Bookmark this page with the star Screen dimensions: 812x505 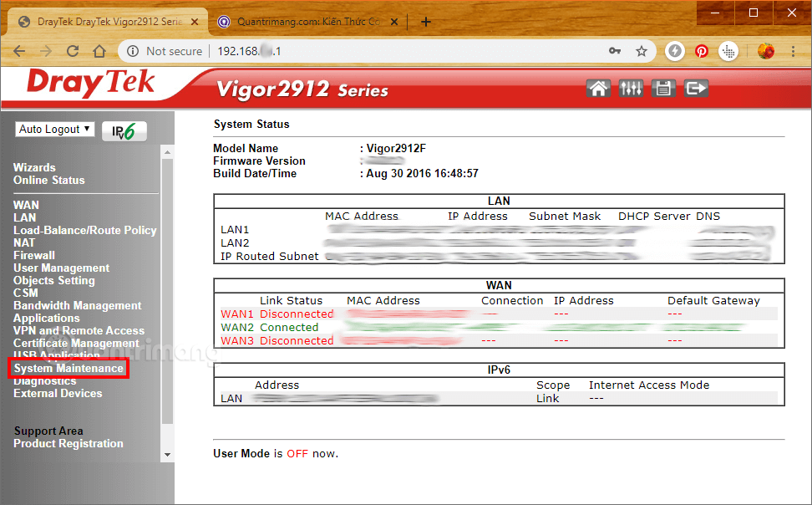[x=642, y=51]
